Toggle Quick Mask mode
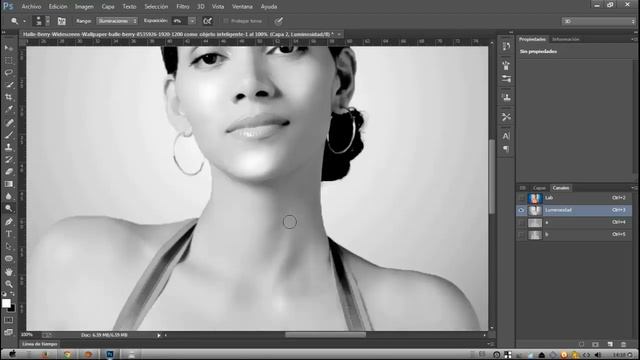The width and height of the screenshot is (640, 360). point(9,320)
